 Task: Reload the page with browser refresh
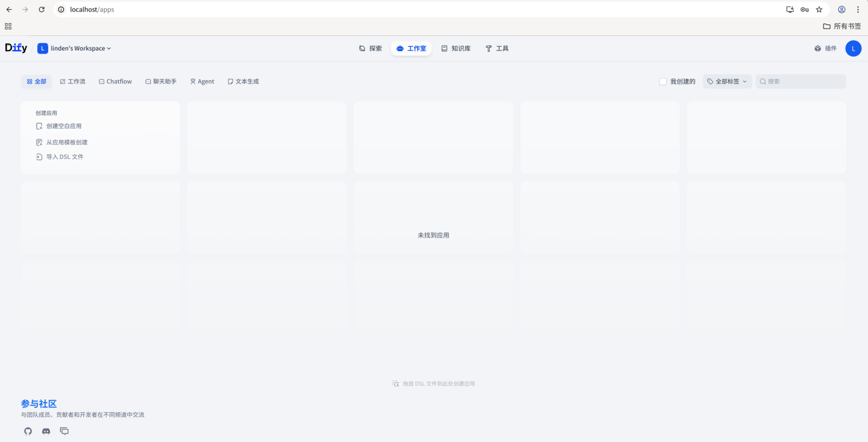pyautogui.click(x=41, y=10)
